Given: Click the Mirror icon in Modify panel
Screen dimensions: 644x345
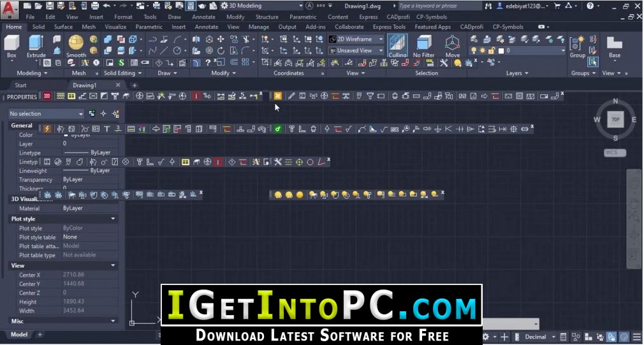Looking at the screenshot, I should pyautogui.click(x=196, y=39).
